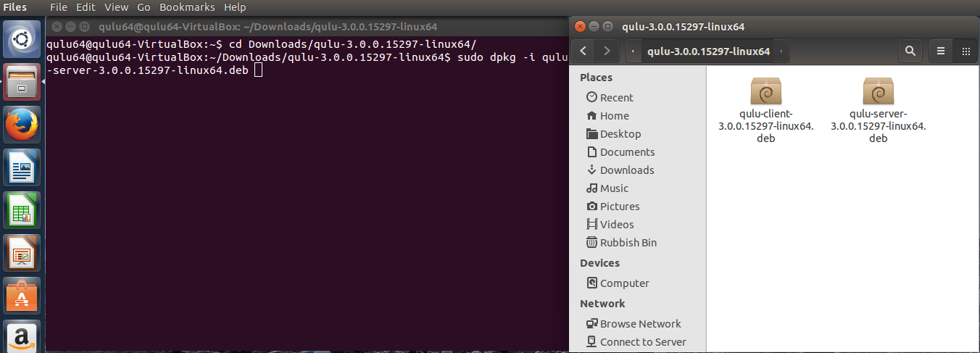This screenshot has width=980, height=353.
Task: Open the Ubuntu Dash launcher icon
Action: (x=22, y=38)
